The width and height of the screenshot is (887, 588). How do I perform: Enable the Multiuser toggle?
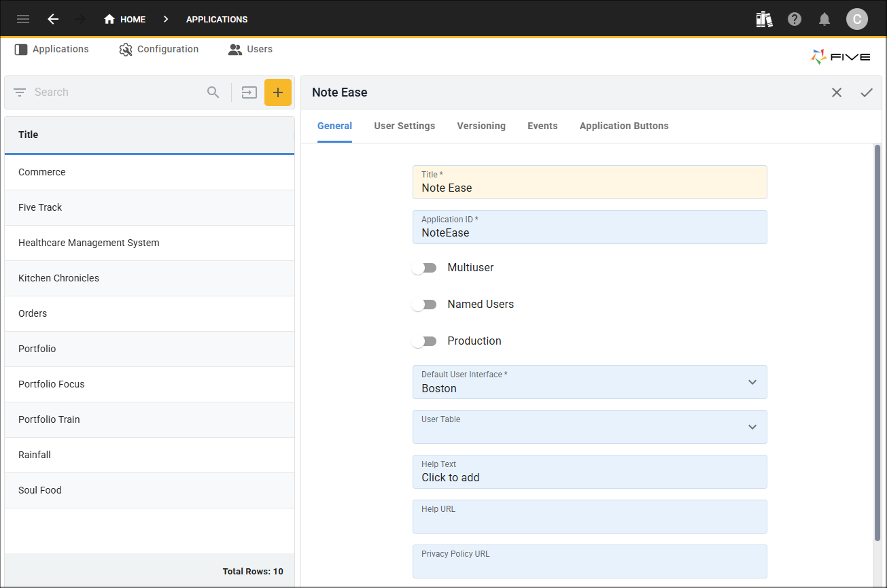(425, 268)
